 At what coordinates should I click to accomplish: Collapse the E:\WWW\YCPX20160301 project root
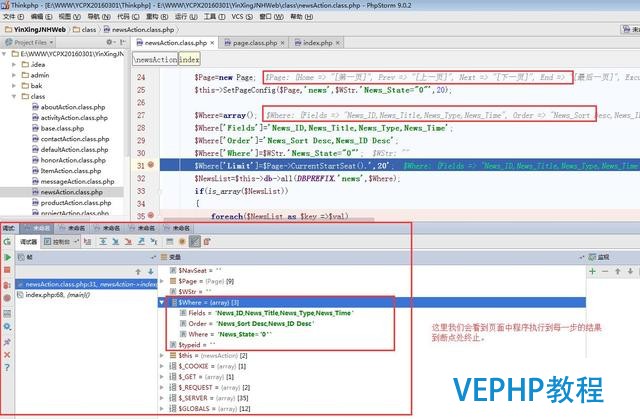[x=4, y=54]
